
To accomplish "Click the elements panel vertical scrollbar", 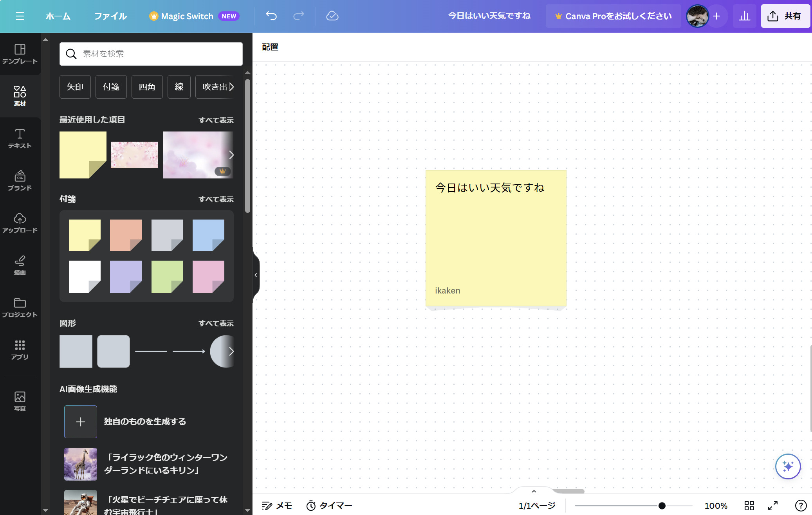I will (247, 146).
